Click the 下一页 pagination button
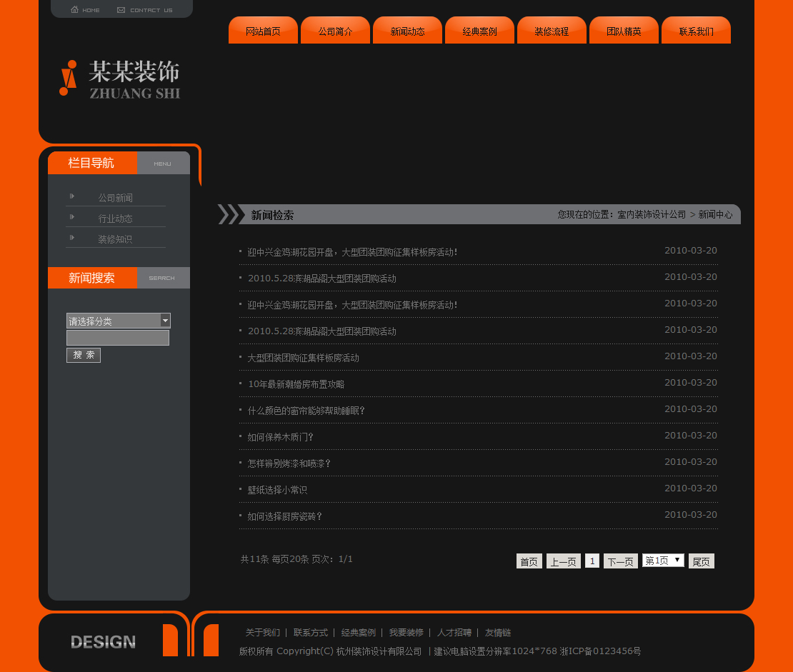This screenshot has height=672, width=793. (x=620, y=561)
